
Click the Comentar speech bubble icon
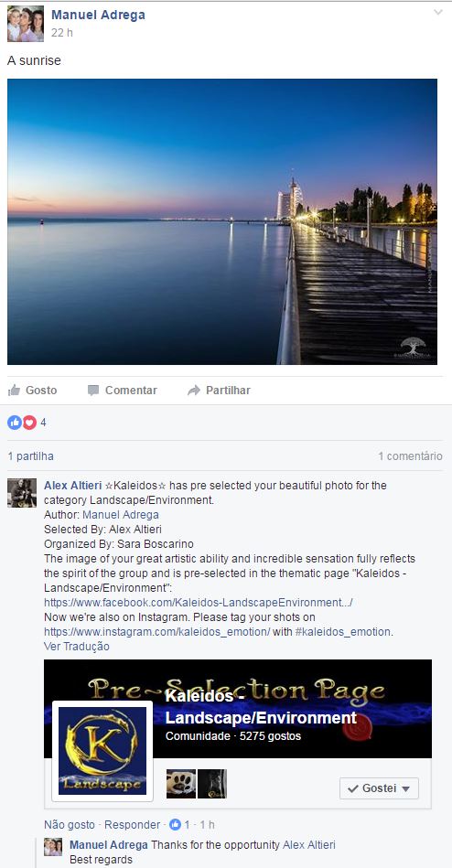93,391
